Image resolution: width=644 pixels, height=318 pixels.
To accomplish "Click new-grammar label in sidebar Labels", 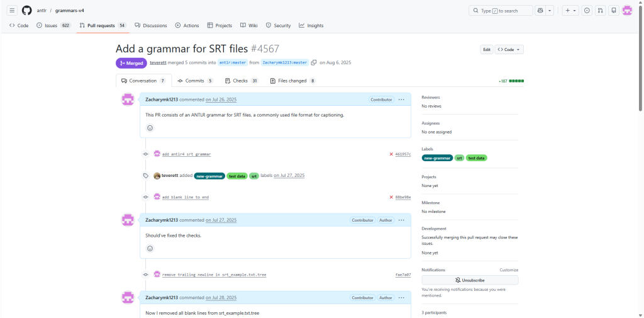I will click(437, 158).
